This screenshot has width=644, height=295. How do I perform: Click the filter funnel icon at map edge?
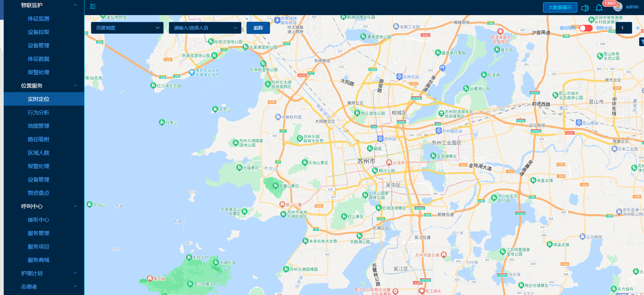642,42
